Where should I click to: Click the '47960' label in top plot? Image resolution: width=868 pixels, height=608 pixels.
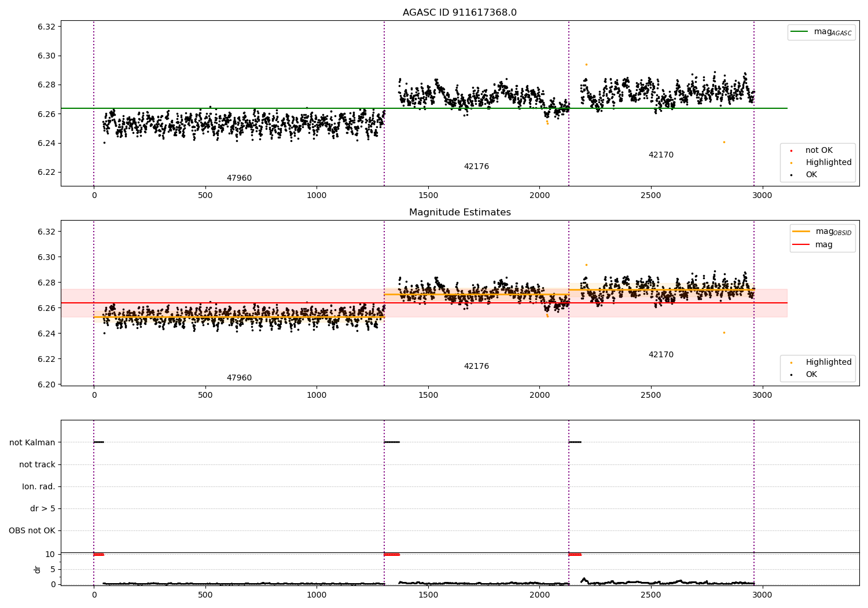(239, 178)
